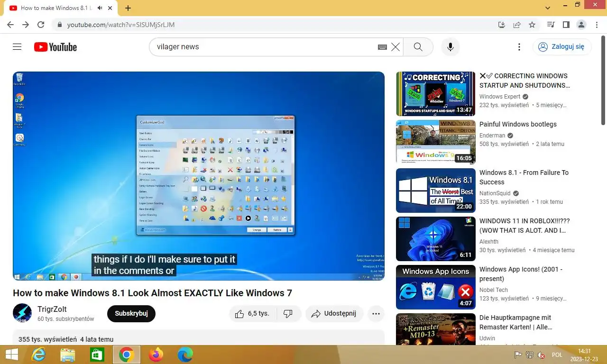Go to YouTube home via logo

[x=55, y=47]
